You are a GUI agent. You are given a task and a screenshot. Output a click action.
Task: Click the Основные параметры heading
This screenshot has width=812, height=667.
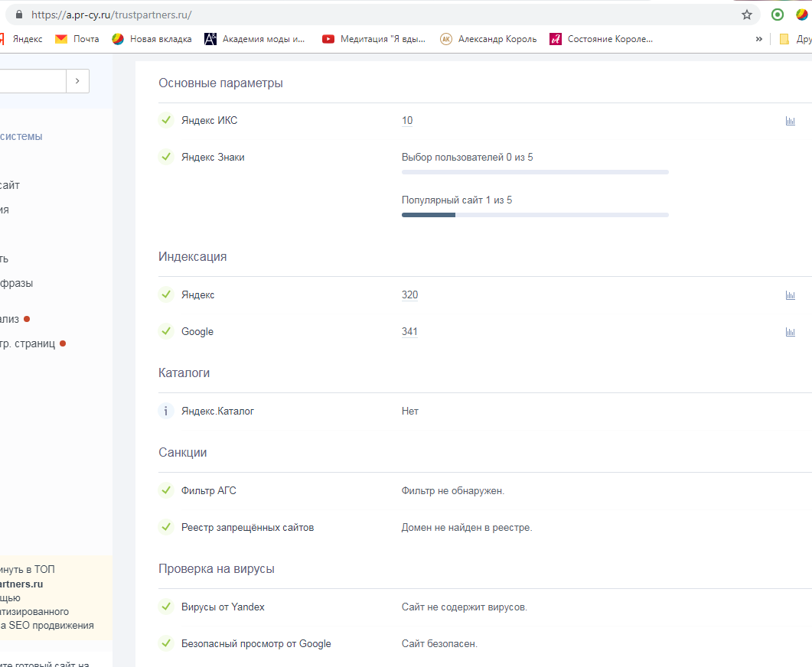pyautogui.click(x=220, y=83)
